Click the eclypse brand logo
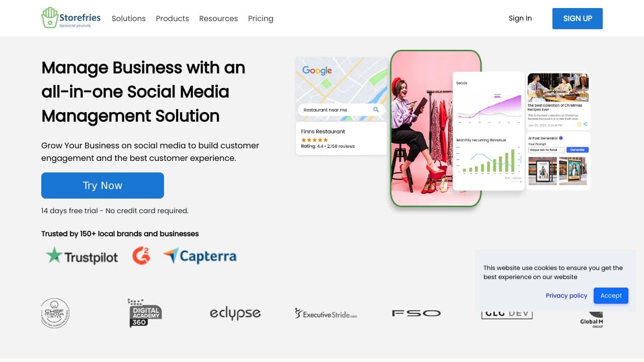This screenshot has width=644, height=362. click(235, 314)
